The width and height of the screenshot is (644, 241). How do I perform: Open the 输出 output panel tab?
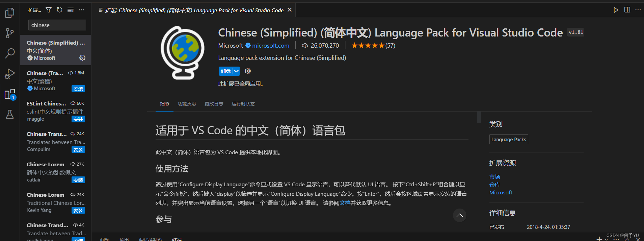(x=124, y=239)
